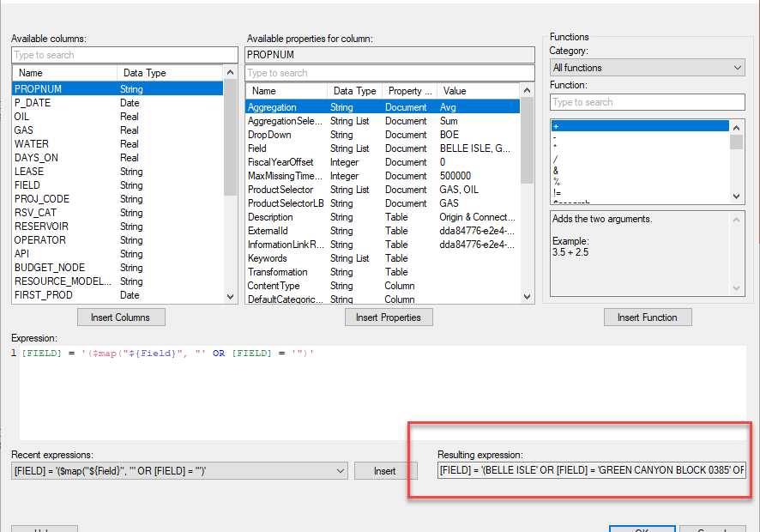Viewport: 760px width, 532px height.
Task: Select the != function in list
Action: click(640, 193)
